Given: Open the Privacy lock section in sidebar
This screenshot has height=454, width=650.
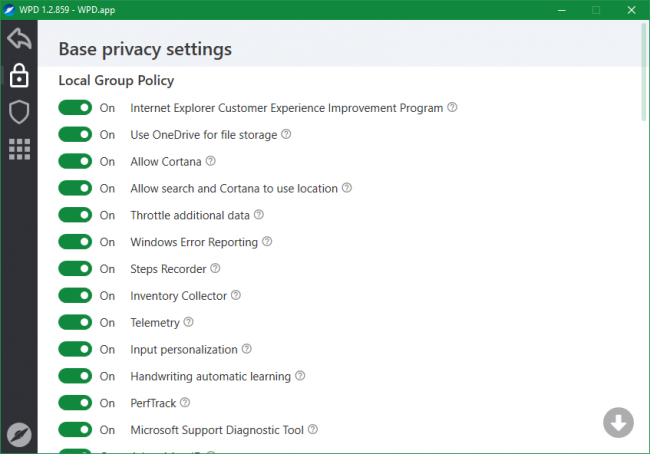Looking at the screenshot, I should 19,75.
